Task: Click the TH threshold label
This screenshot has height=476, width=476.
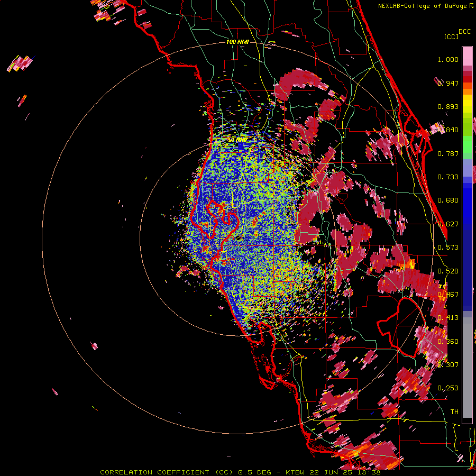Action: coord(454,412)
